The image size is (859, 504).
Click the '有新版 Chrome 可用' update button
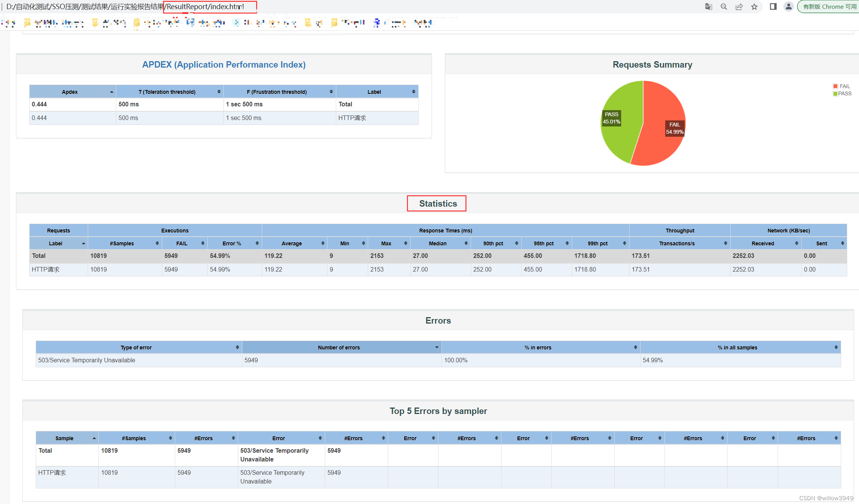click(828, 6)
